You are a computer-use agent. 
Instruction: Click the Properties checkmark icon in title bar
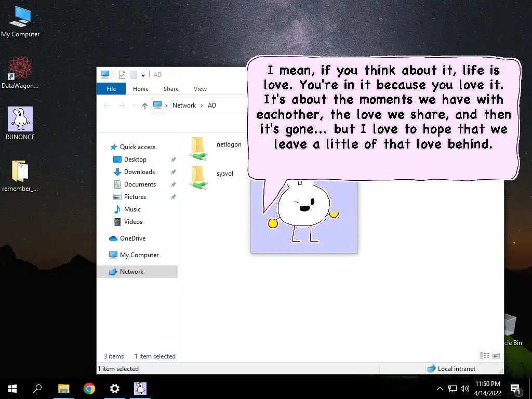tap(122, 75)
